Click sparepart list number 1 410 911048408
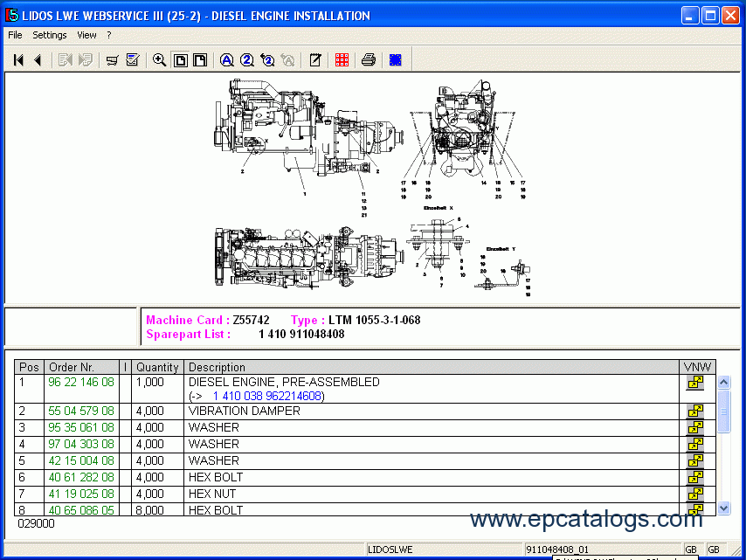This screenshot has width=746, height=560. [301, 334]
